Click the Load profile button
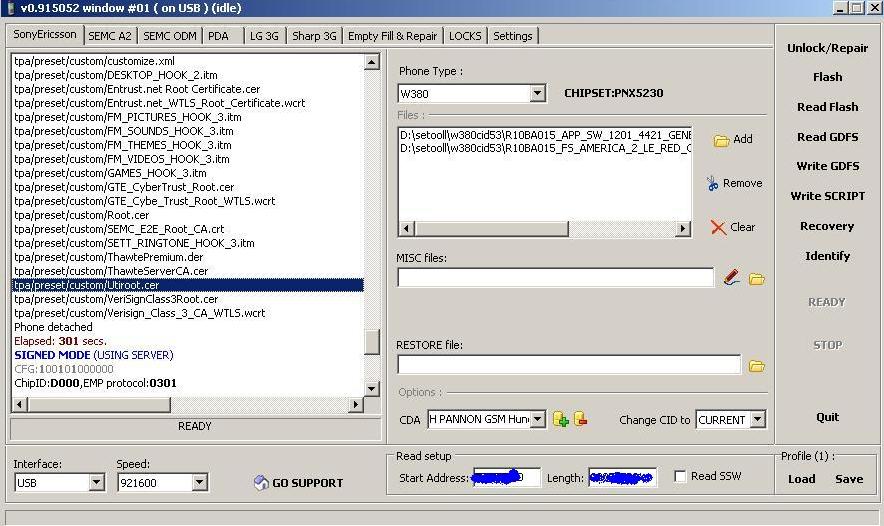 801,479
